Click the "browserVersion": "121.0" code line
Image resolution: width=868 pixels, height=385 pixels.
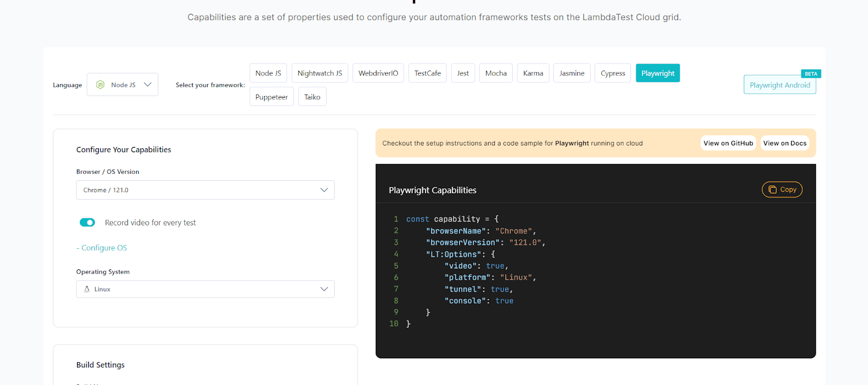[x=486, y=243]
